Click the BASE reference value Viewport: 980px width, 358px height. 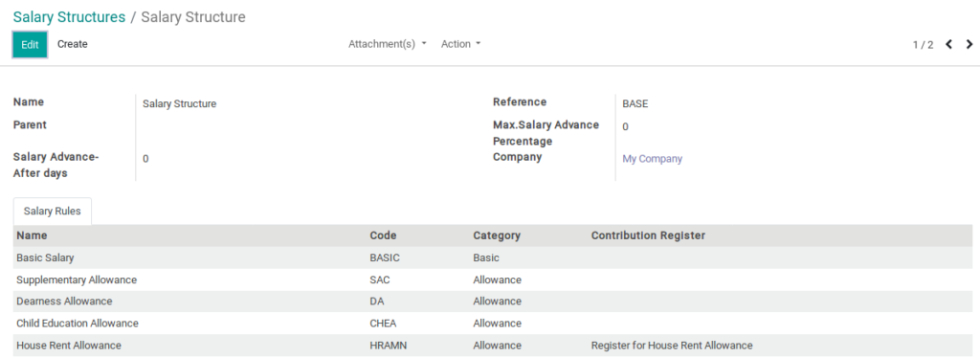pyautogui.click(x=635, y=103)
